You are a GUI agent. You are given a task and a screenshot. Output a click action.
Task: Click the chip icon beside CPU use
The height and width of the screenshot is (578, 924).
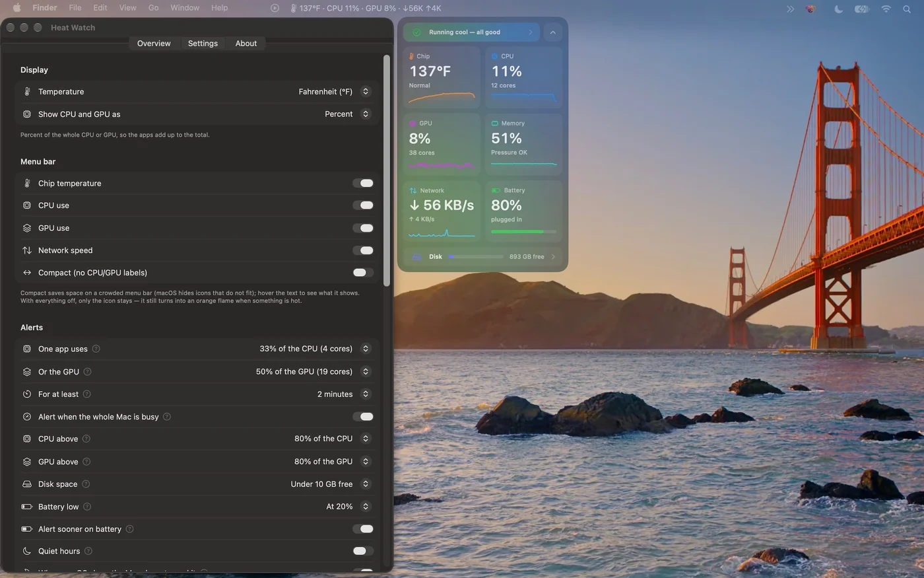(x=27, y=205)
